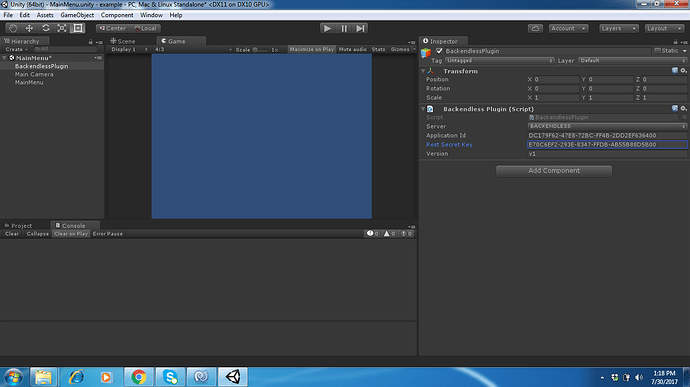Select the Move tool icon

click(x=29, y=28)
